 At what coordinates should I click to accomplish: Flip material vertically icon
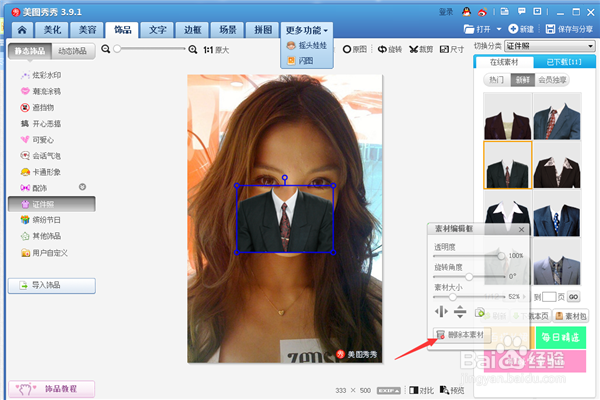460,312
